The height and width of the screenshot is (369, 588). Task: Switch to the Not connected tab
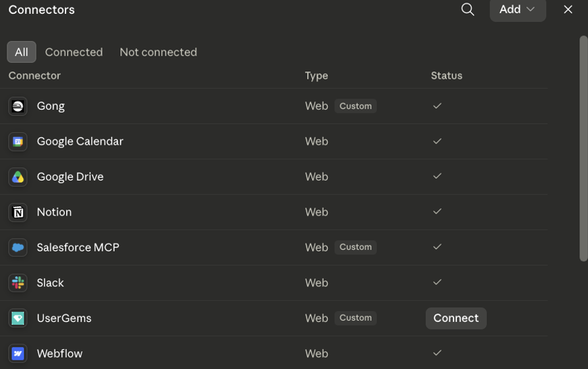pos(158,52)
